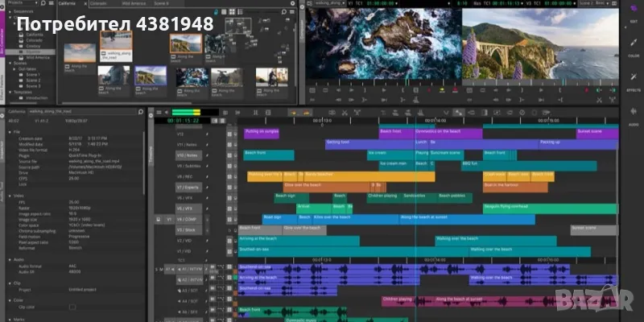Toggle the V4 / COMP track button

(x=187, y=218)
